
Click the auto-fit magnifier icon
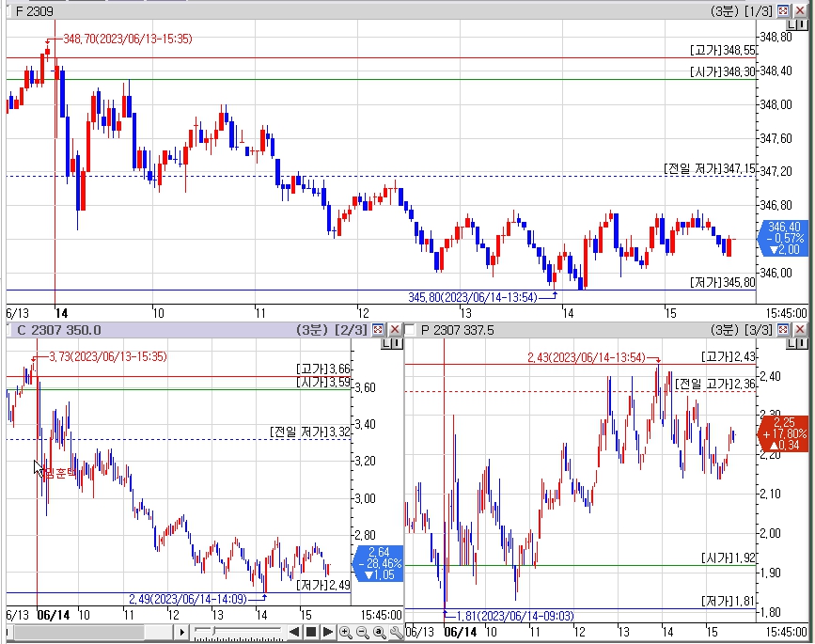tap(380, 632)
